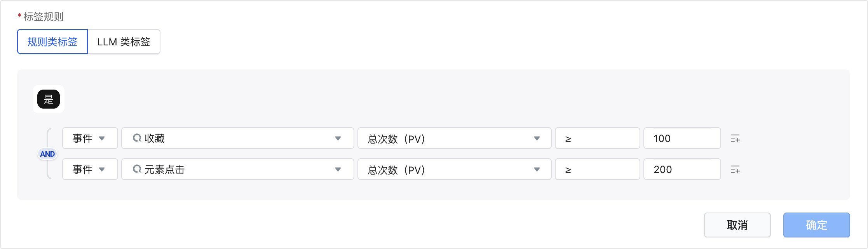Open 总次数（PV）dropdown in the 元素点击 row

pos(454,169)
